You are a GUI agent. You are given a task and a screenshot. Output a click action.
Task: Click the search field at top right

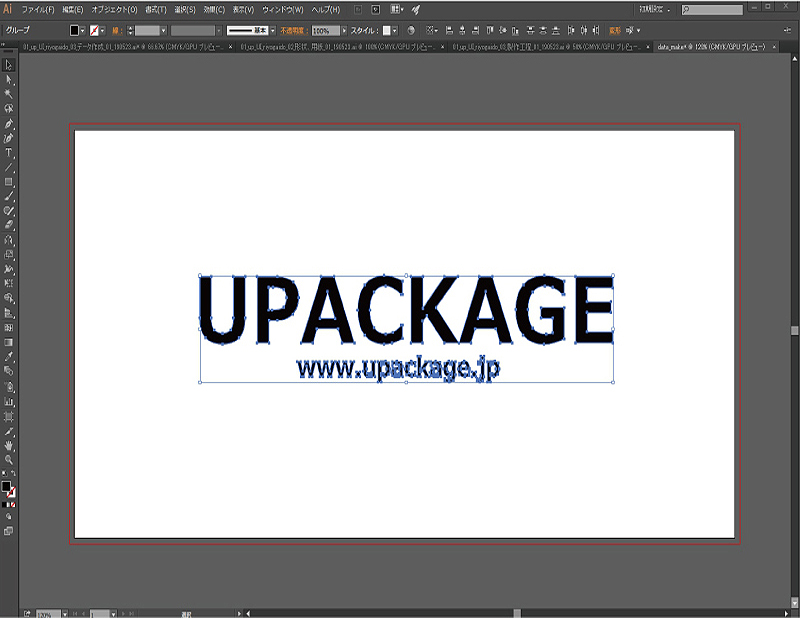tap(712, 9)
